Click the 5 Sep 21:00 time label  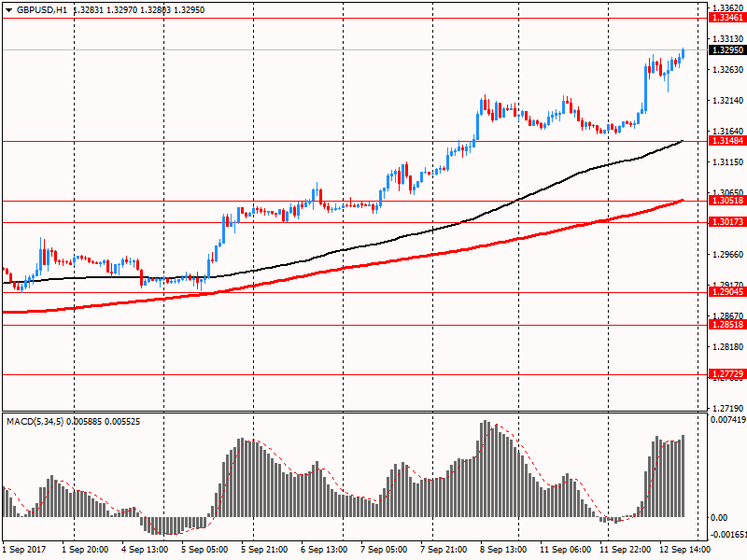264,550
